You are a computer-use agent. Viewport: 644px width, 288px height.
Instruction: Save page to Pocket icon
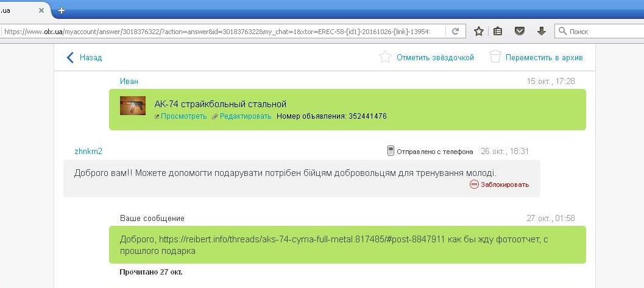tap(520, 31)
